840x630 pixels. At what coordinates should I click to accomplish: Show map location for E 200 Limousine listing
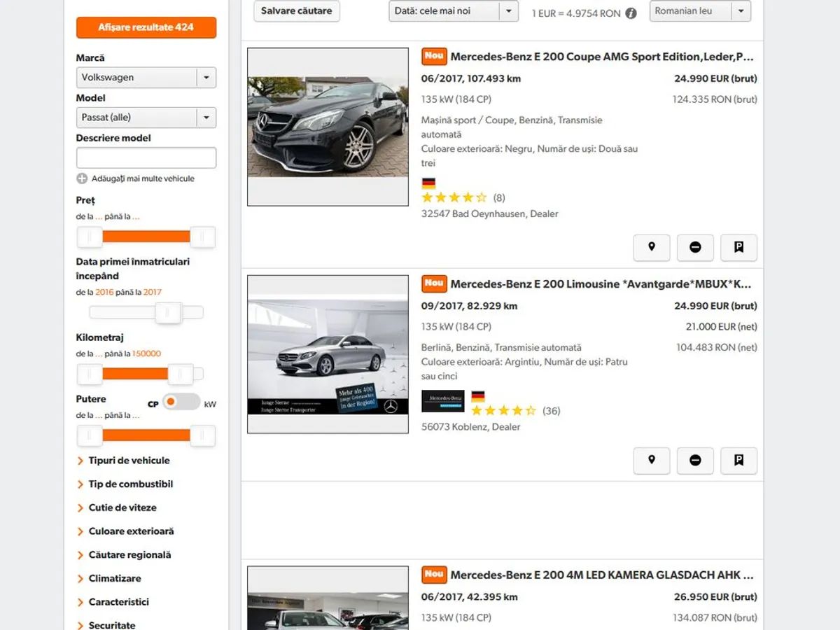(x=651, y=460)
